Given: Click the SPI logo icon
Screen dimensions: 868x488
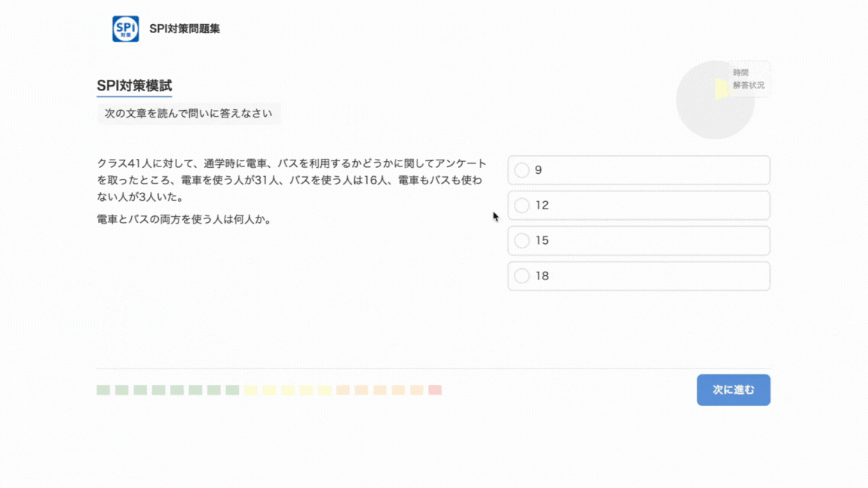Looking at the screenshot, I should point(125,29).
